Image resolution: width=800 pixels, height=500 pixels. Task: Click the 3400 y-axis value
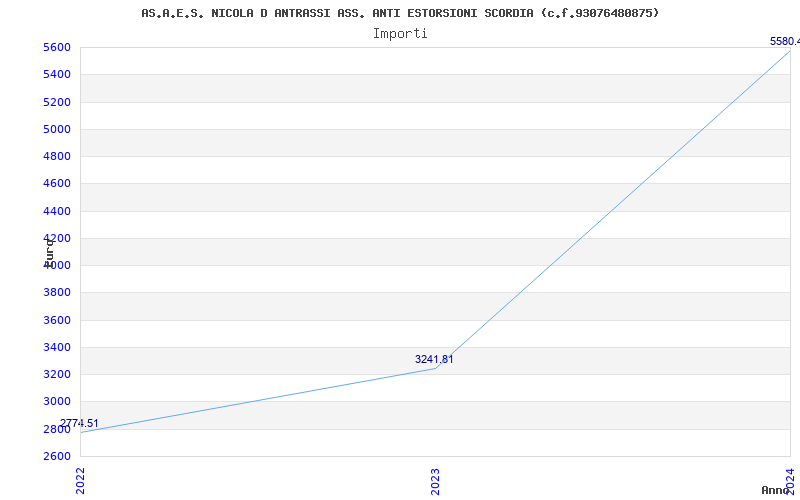point(57,347)
